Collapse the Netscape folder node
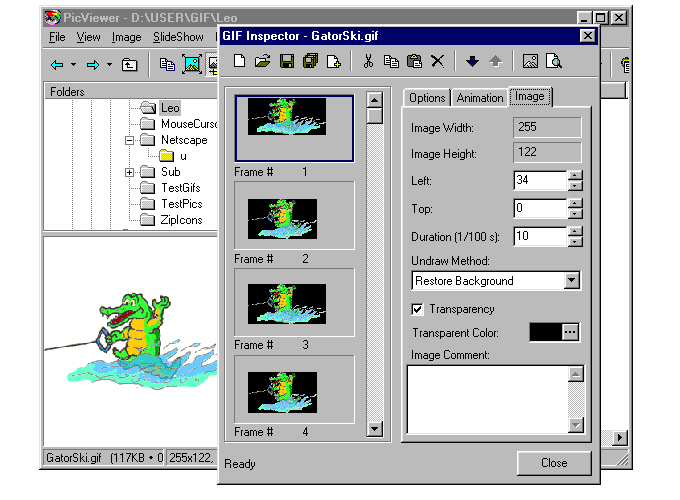The width and height of the screenshot is (680, 500). [x=129, y=141]
